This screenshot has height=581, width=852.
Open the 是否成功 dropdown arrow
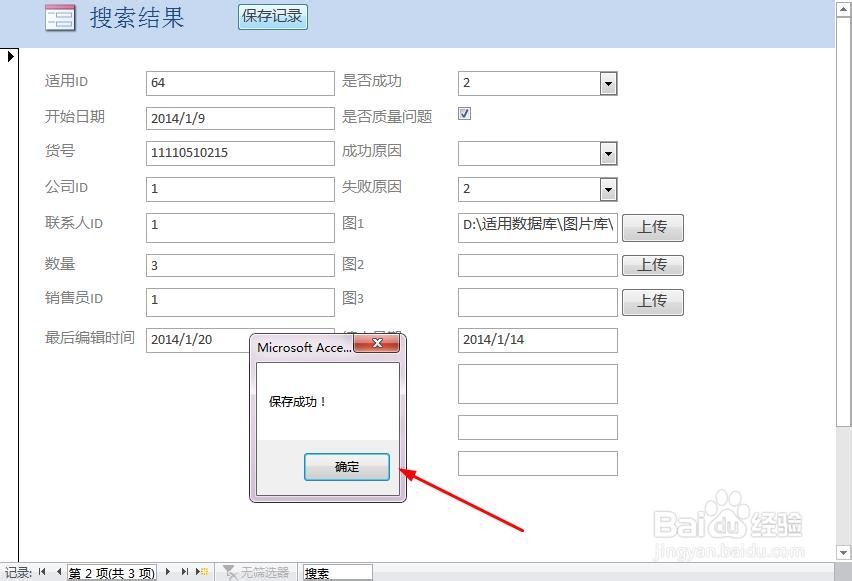[609, 84]
